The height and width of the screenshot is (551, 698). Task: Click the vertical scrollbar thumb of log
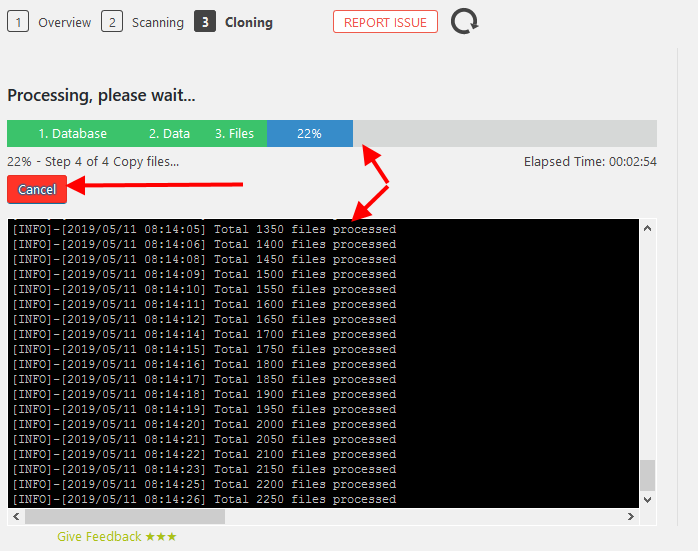(x=648, y=475)
